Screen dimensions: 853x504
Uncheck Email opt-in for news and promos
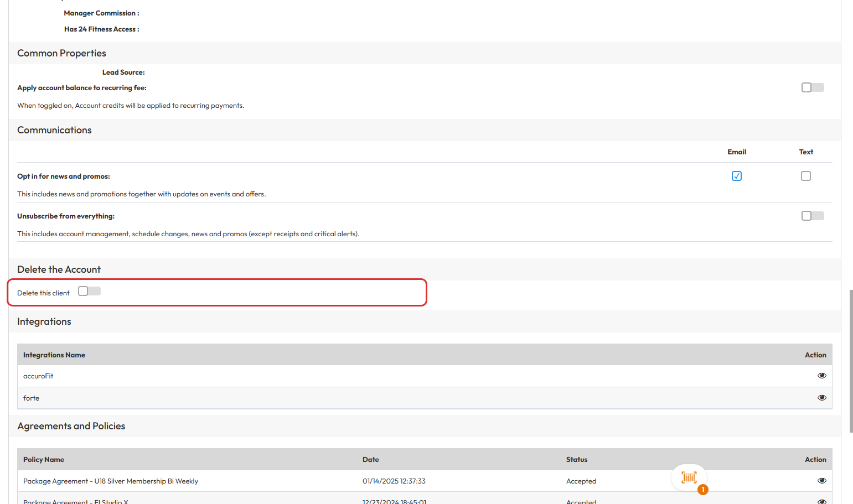click(x=737, y=176)
